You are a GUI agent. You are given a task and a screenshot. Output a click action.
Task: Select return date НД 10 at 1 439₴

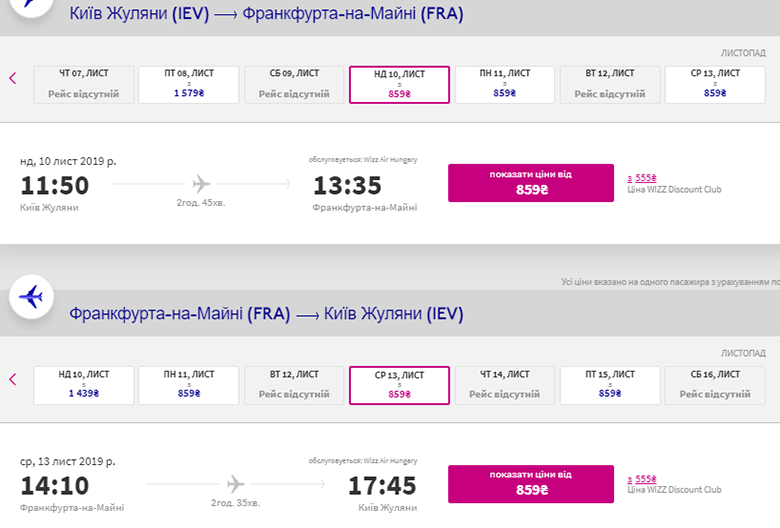point(83,385)
